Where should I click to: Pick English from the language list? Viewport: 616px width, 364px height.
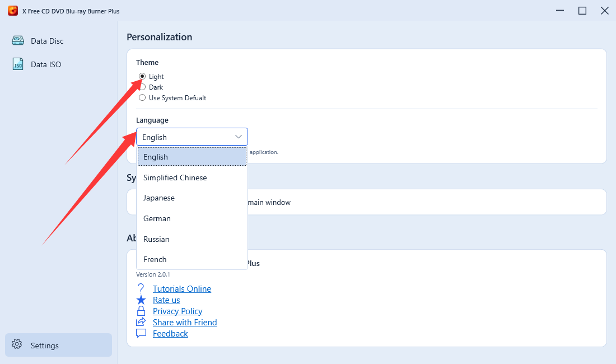click(x=192, y=157)
